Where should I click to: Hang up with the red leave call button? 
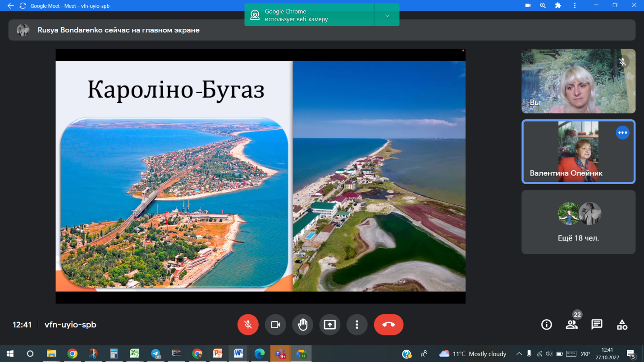pyautogui.click(x=388, y=325)
